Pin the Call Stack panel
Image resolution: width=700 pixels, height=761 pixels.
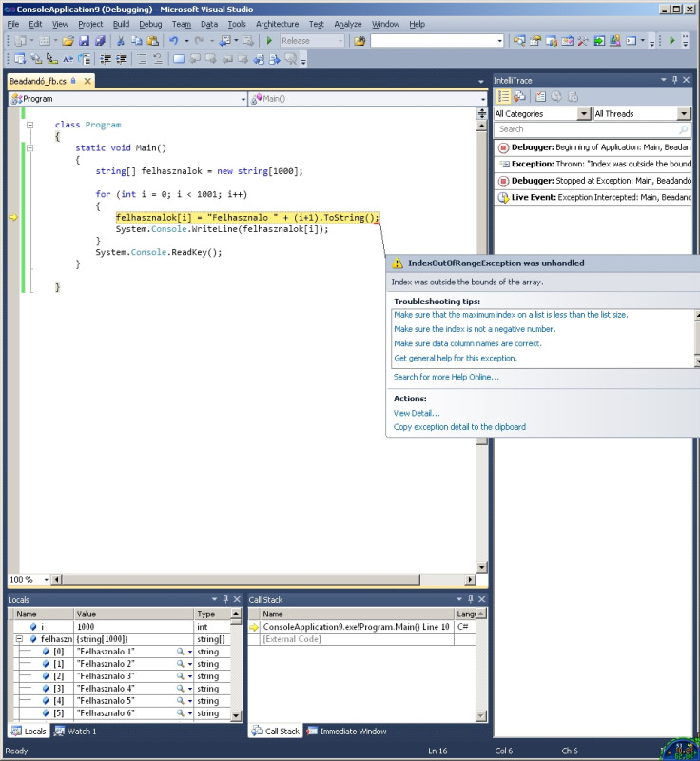[470, 599]
